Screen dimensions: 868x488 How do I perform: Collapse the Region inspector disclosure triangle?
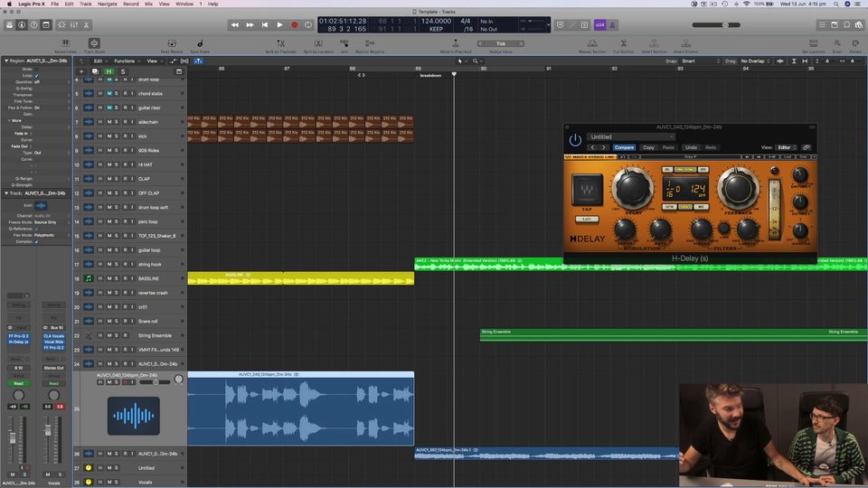click(6, 61)
